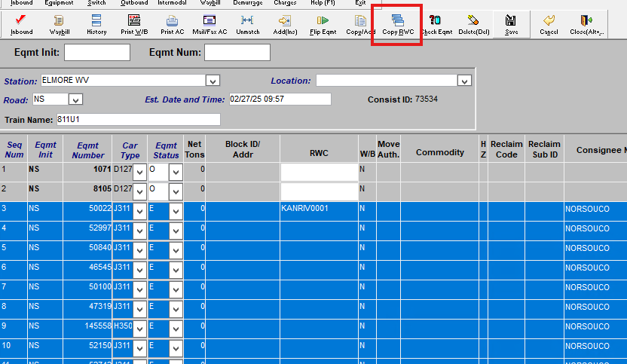Click the Delete(Del) icon

tap(473, 24)
